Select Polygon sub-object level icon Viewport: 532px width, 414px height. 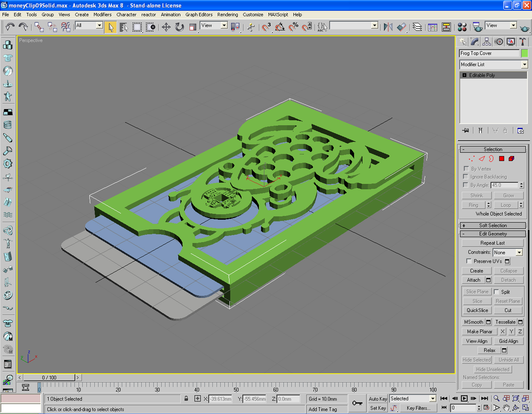tap(501, 159)
